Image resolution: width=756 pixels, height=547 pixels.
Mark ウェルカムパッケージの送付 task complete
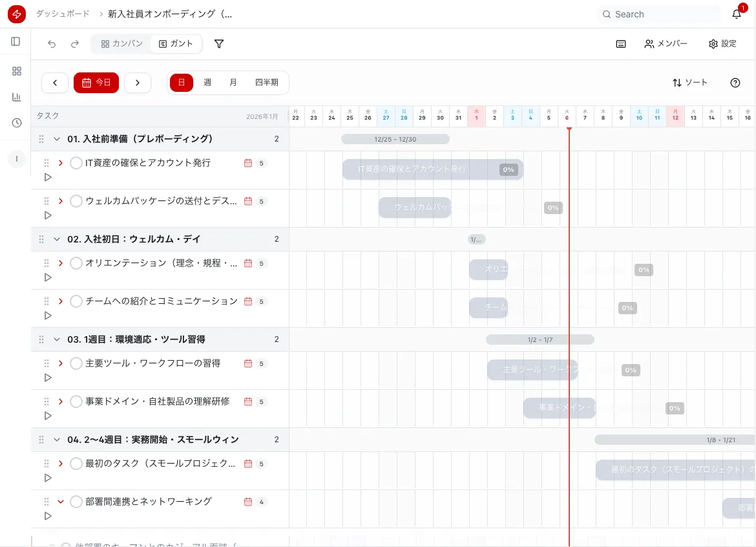tap(76, 201)
